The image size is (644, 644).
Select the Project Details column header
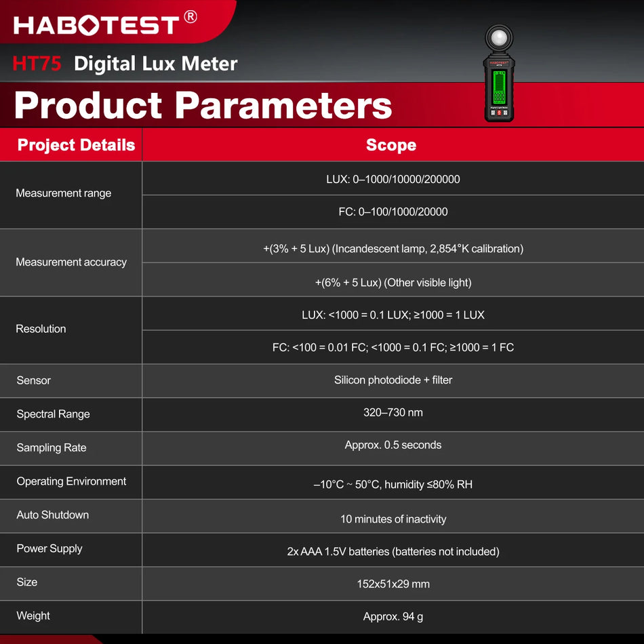[x=76, y=145]
